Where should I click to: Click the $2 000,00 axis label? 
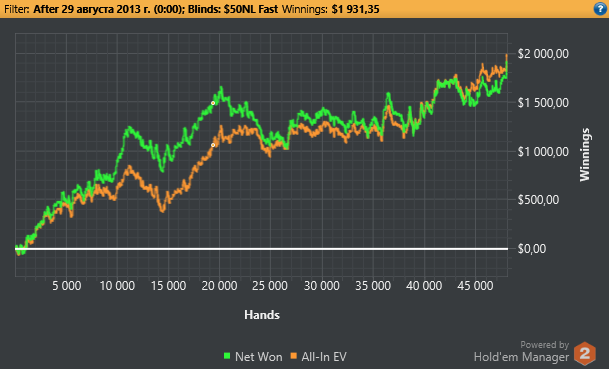coord(543,54)
